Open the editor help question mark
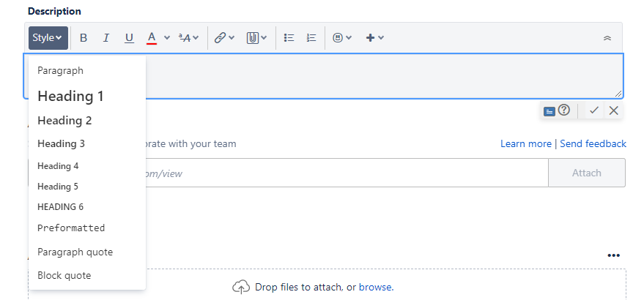 tap(564, 110)
